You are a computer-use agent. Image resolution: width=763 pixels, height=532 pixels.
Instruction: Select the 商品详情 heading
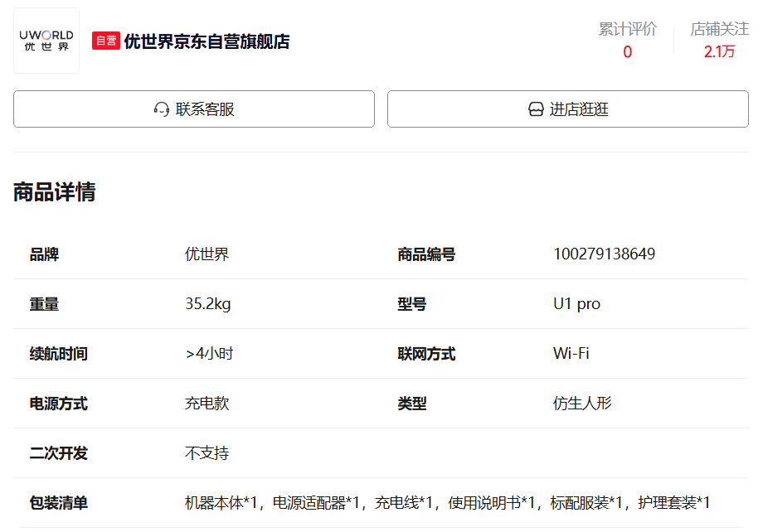[x=55, y=191]
